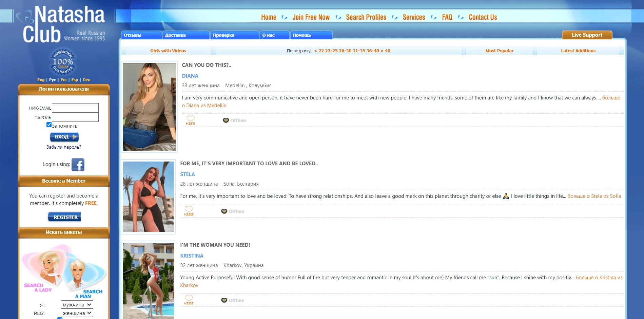Open the STELA profile name link
Screen dimensions: 644x319
188,174
